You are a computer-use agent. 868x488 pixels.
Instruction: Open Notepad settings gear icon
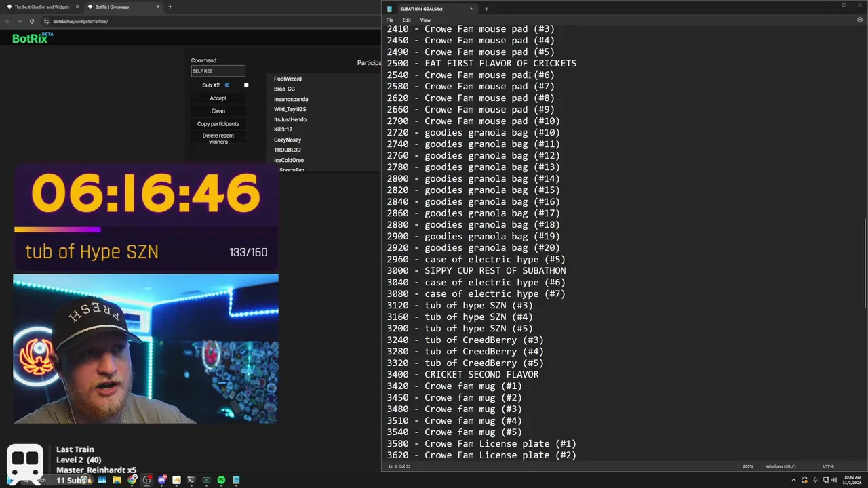pyautogui.click(x=860, y=20)
